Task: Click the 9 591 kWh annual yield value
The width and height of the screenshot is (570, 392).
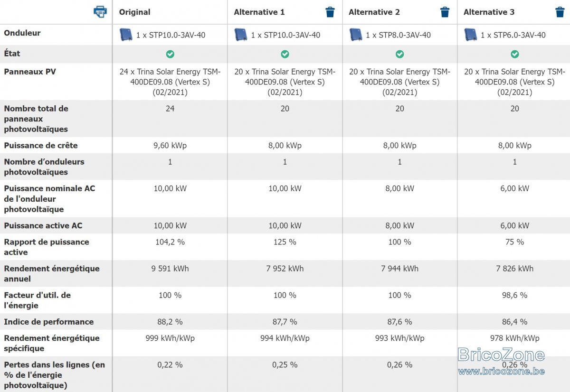Action: pyautogui.click(x=170, y=269)
